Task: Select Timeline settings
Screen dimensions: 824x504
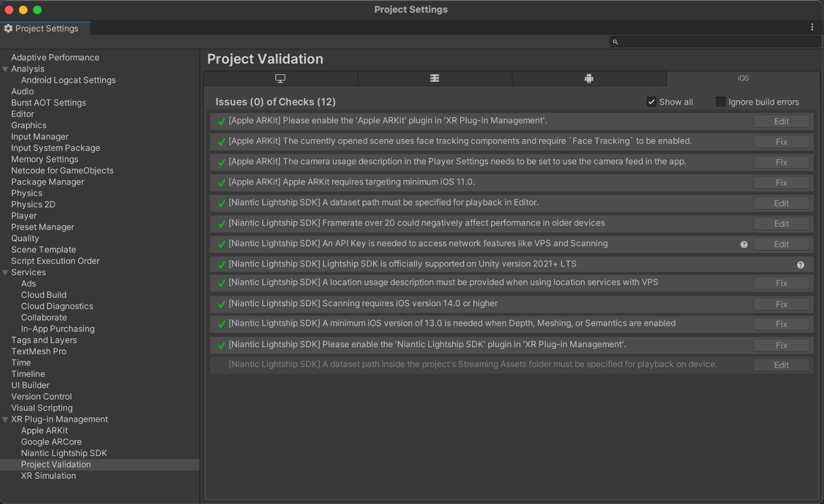Action: (28, 374)
